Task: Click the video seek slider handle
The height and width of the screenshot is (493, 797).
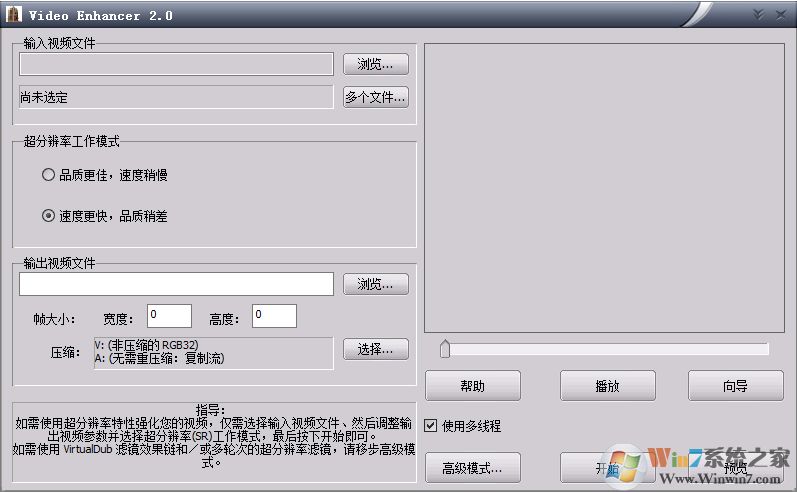Action: point(445,349)
